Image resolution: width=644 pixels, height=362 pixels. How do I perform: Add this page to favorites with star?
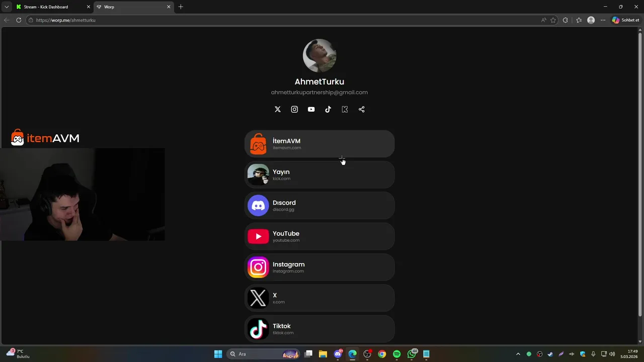click(x=553, y=20)
